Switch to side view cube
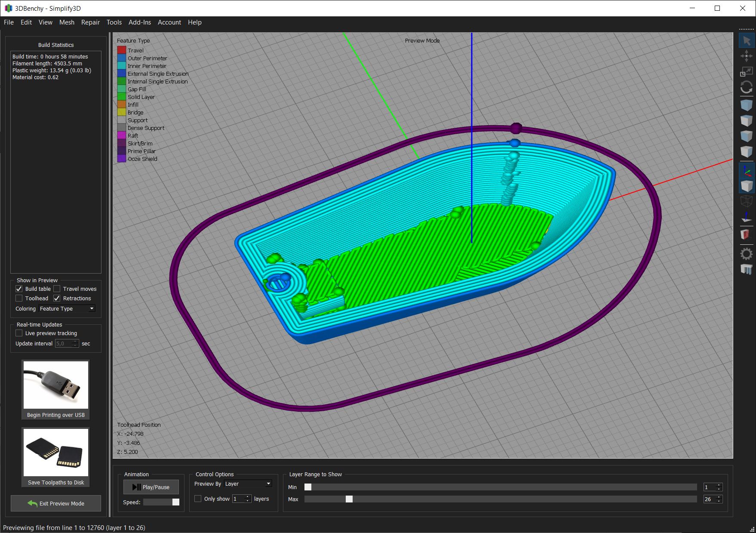The width and height of the screenshot is (756, 533). click(x=746, y=151)
